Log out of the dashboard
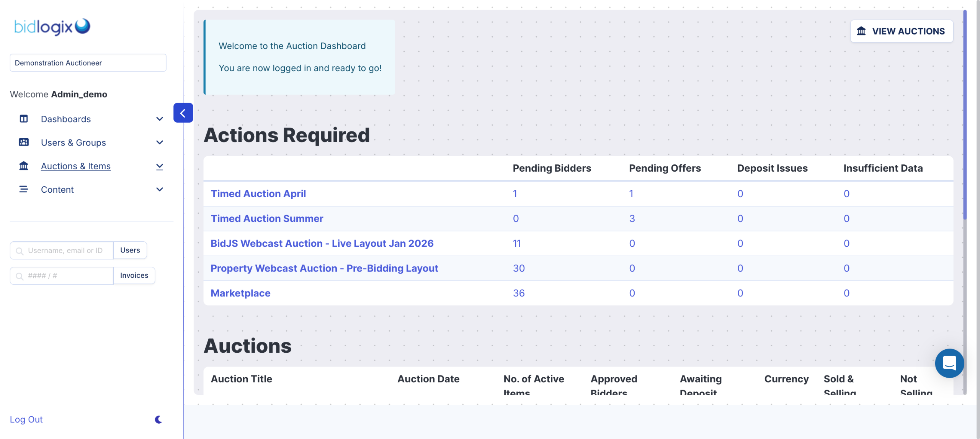Image resolution: width=980 pixels, height=439 pixels. tap(26, 419)
